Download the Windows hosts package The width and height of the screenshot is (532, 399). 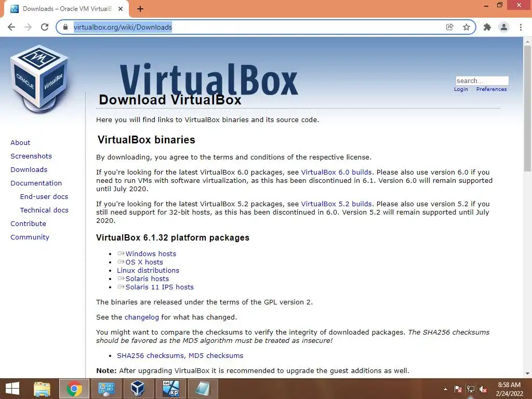[151, 254]
